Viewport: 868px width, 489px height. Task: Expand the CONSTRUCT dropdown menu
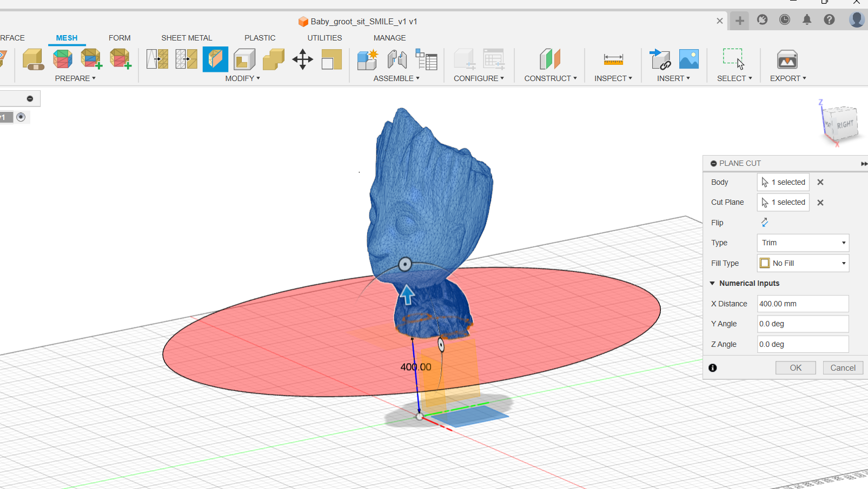coord(551,78)
